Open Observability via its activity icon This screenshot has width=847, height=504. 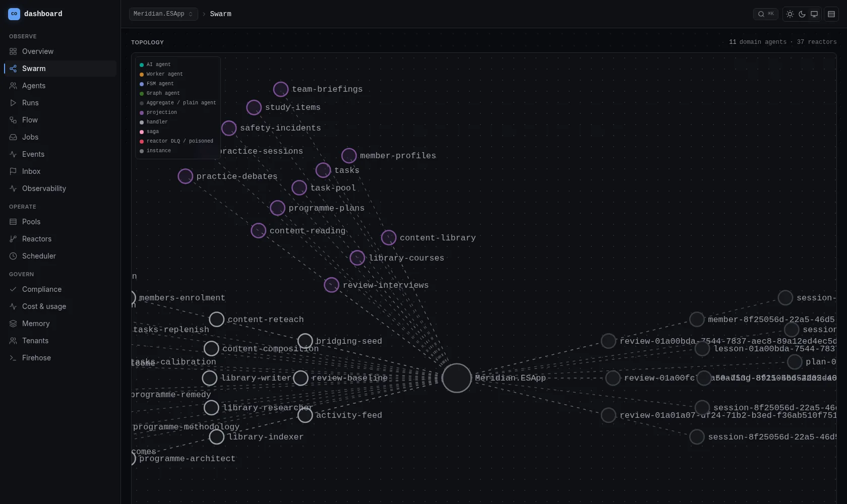[13, 188]
